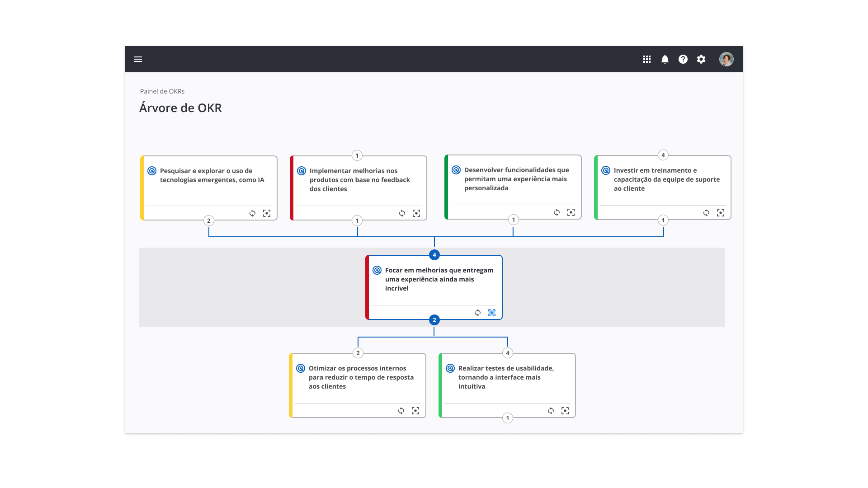Click target icon on Pesquisar e explorar card
The height and width of the screenshot is (488, 868).
[152, 171]
